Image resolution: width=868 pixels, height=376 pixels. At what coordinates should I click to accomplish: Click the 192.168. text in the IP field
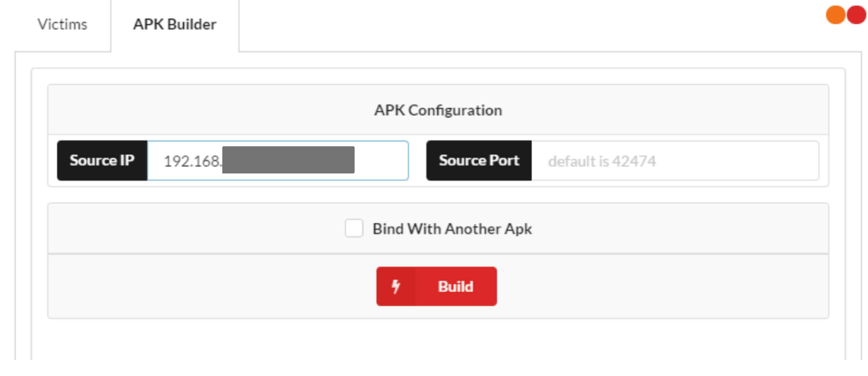[x=192, y=162]
